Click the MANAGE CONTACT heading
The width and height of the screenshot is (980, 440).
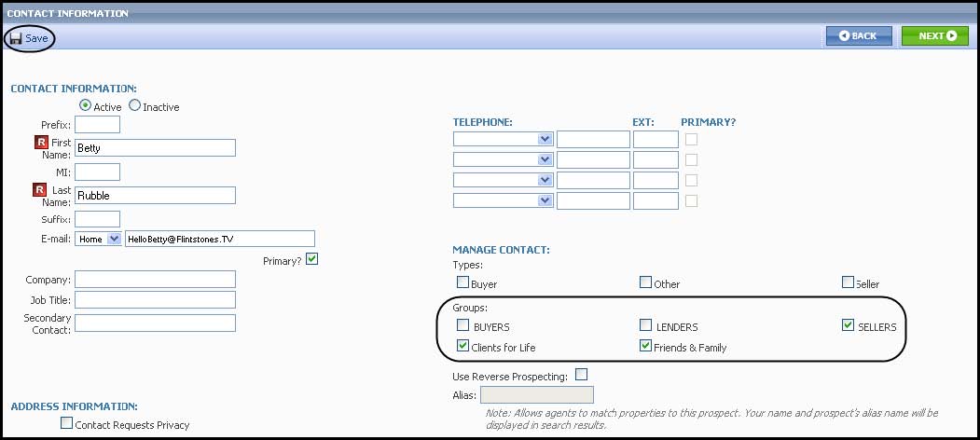502,250
